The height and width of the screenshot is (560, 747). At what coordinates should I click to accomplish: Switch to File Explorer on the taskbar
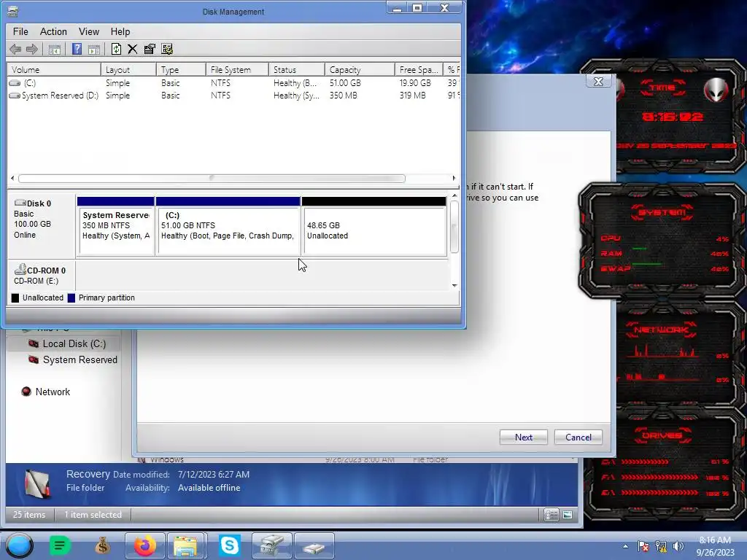pos(186,545)
